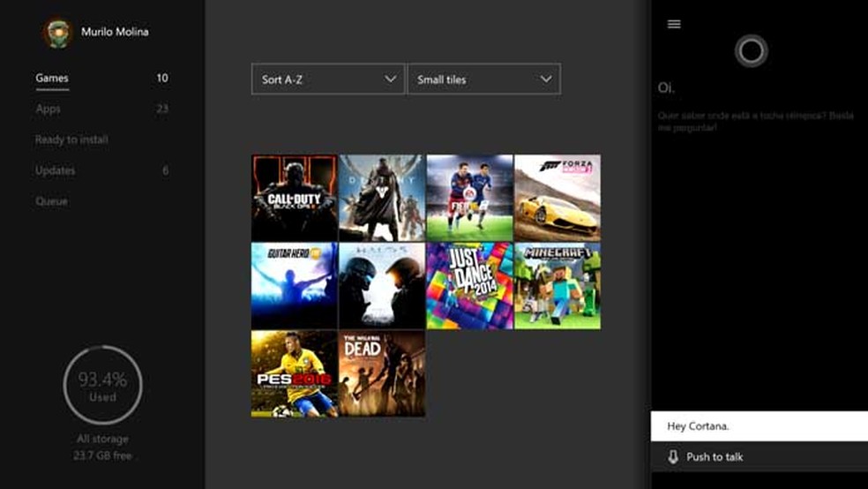This screenshot has height=489, width=868.
Task: Launch the PES 2016 tile
Action: (295, 373)
